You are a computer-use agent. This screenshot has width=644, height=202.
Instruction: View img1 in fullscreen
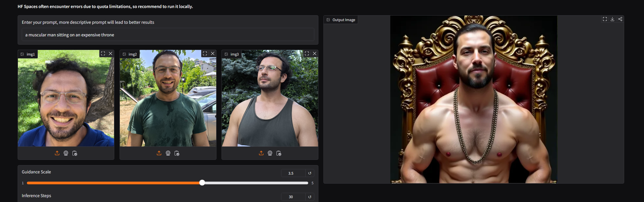point(103,54)
